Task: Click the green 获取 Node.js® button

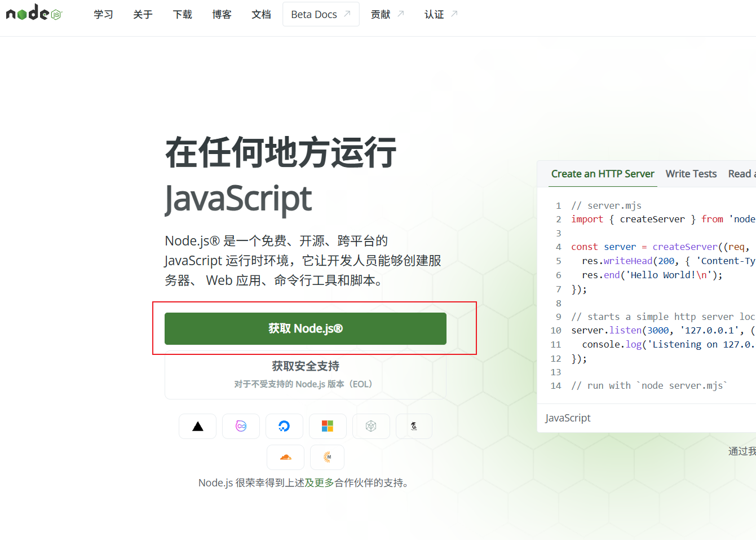Action: click(306, 328)
